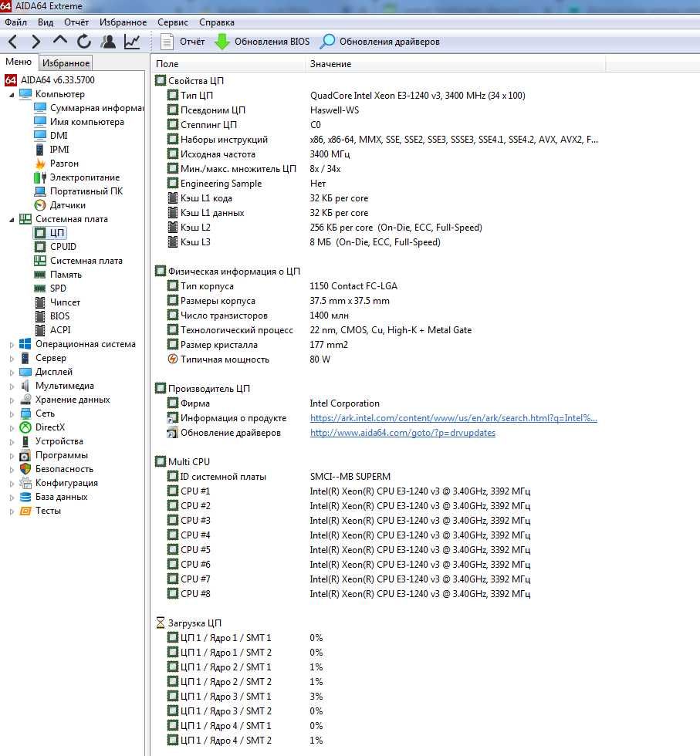Select BIOS tree item
Image resolution: width=700 pixels, height=756 pixels.
coord(52,316)
